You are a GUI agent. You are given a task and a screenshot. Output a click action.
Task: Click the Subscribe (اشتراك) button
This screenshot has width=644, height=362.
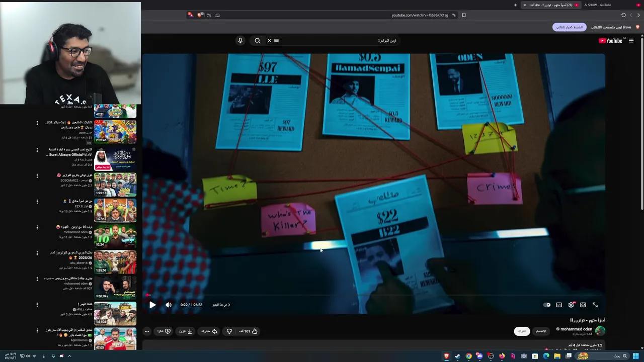tap(522, 331)
